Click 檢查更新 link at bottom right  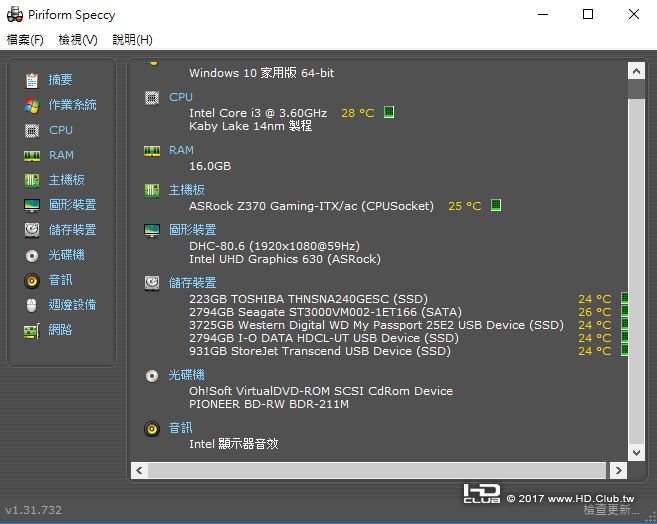point(611,510)
